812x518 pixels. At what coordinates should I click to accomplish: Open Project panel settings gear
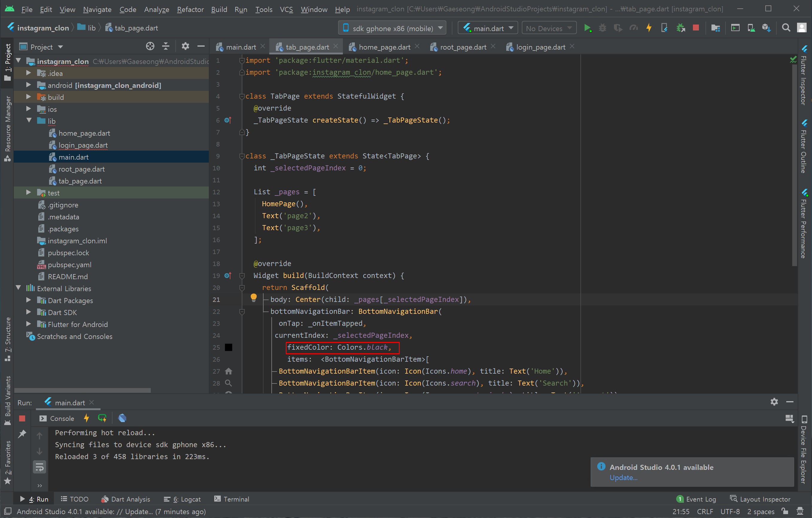click(x=185, y=46)
